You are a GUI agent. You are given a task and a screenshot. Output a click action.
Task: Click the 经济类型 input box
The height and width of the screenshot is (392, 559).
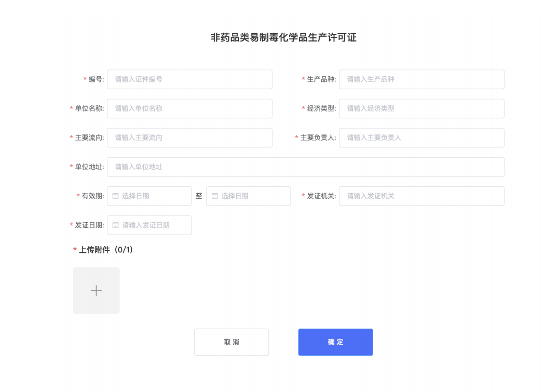pos(421,109)
